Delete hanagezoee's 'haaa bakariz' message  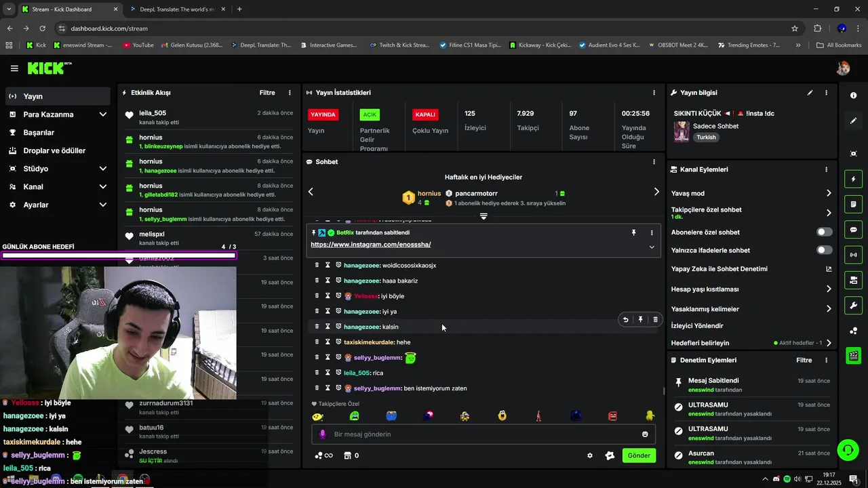coord(317,281)
